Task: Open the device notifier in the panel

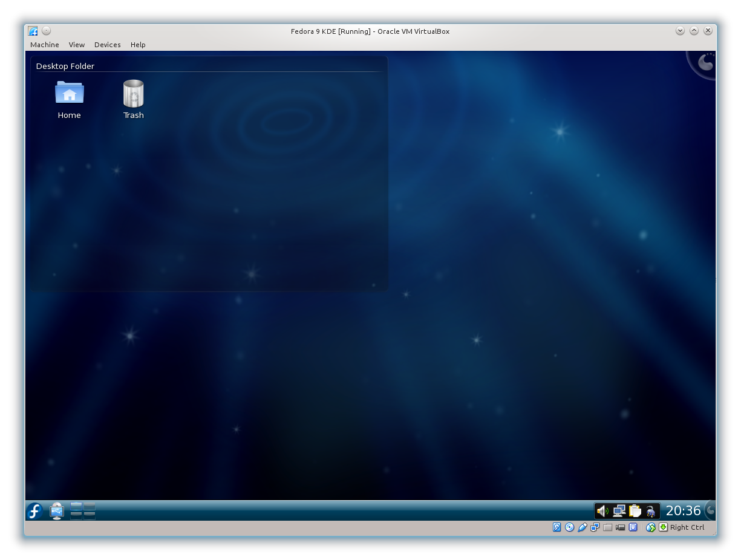Action: pyautogui.click(x=57, y=511)
